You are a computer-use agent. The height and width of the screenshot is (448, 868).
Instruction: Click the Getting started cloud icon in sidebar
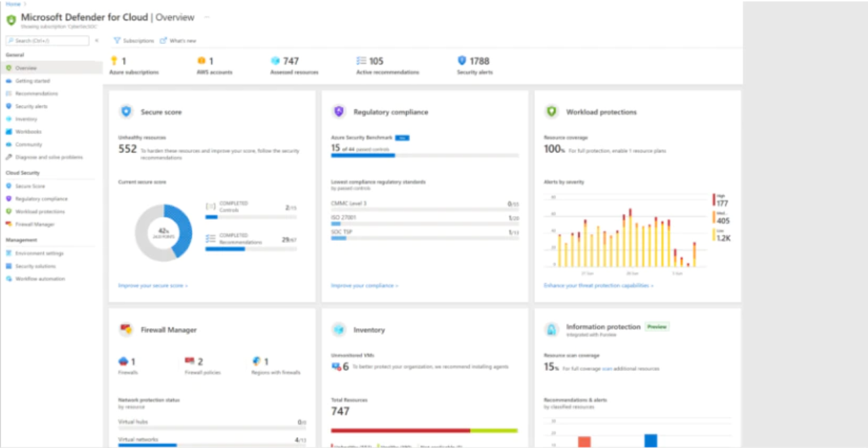tap(9, 81)
